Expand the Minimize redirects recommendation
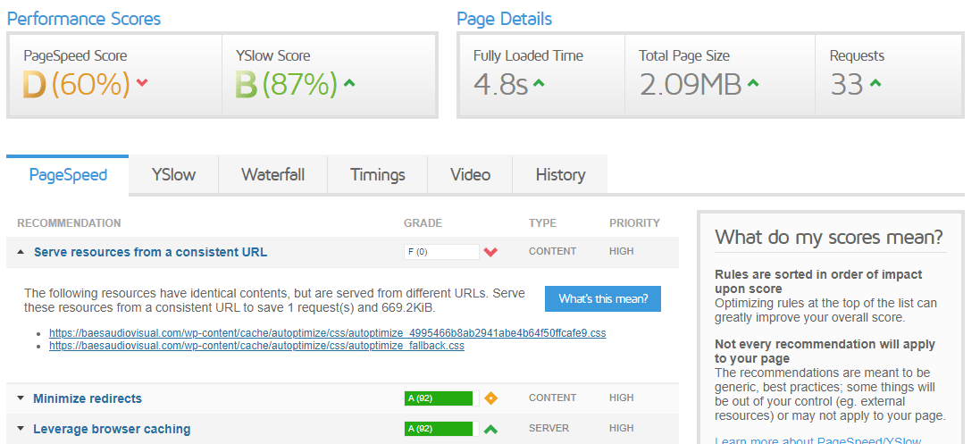The image size is (980, 444). pyautogui.click(x=21, y=398)
